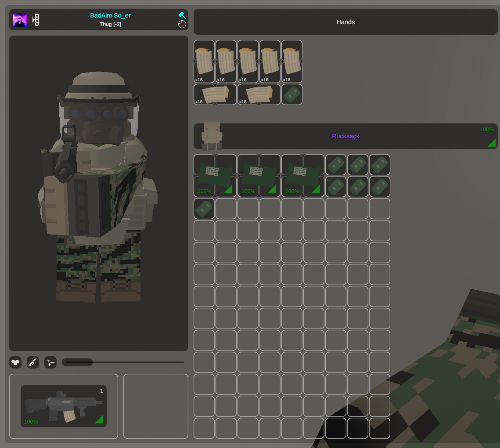Select the first sideways x16 magazine in Hands
Screen dimensions: 500x448
[215, 94]
